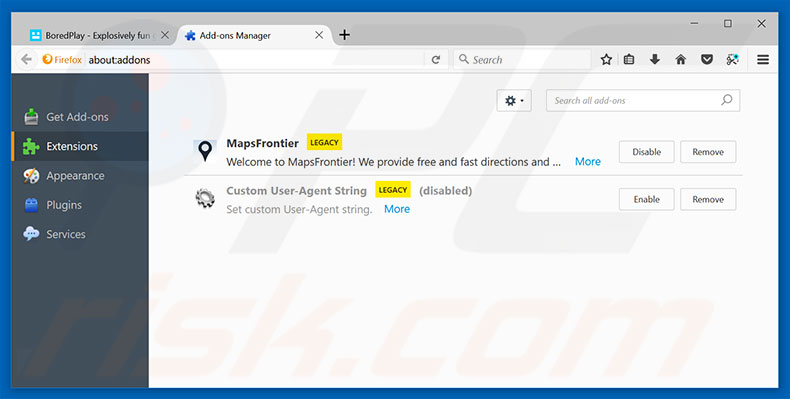
Task: Bookmark this page with the star icon
Action: pos(606,59)
